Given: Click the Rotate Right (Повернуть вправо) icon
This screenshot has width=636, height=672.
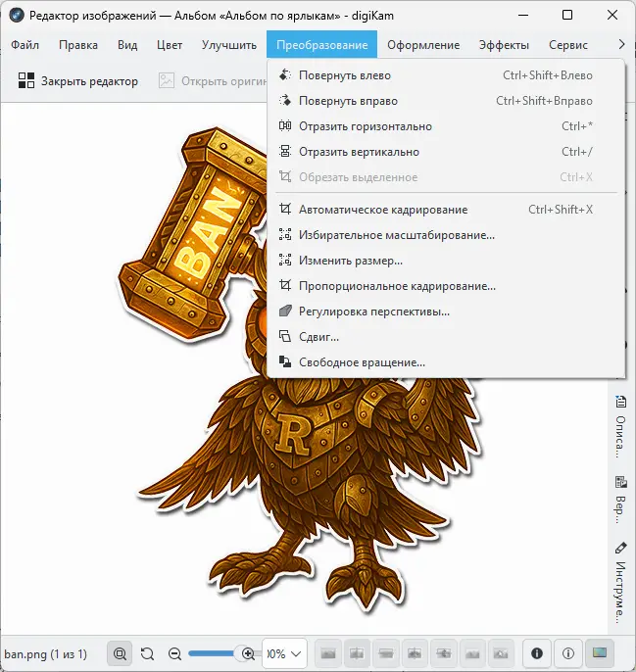Looking at the screenshot, I should pyautogui.click(x=285, y=101).
